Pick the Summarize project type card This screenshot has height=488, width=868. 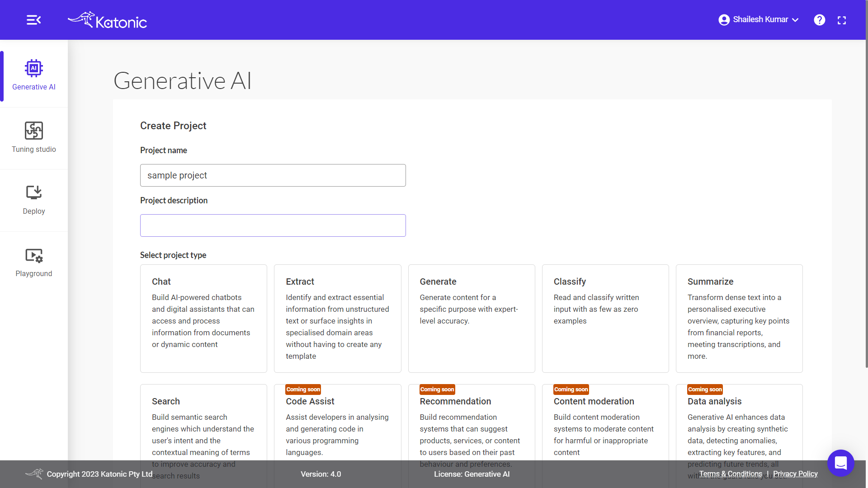click(739, 319)
